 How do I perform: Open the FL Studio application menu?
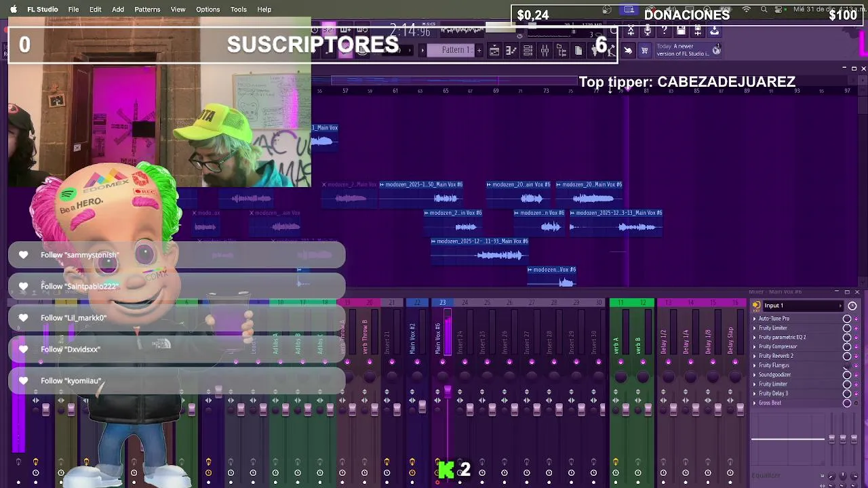[x=42, y=9]
